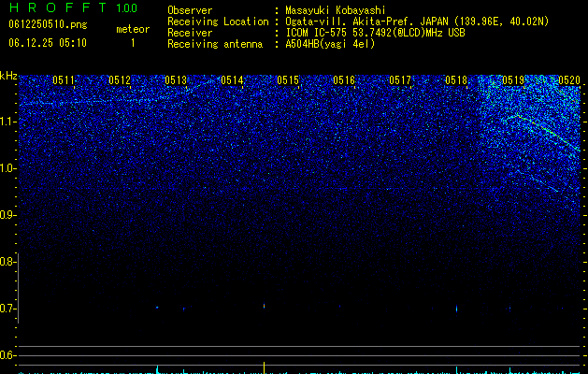Click the 0518 time axis label
Screen dimensions: 588x374
coord(456,80)
